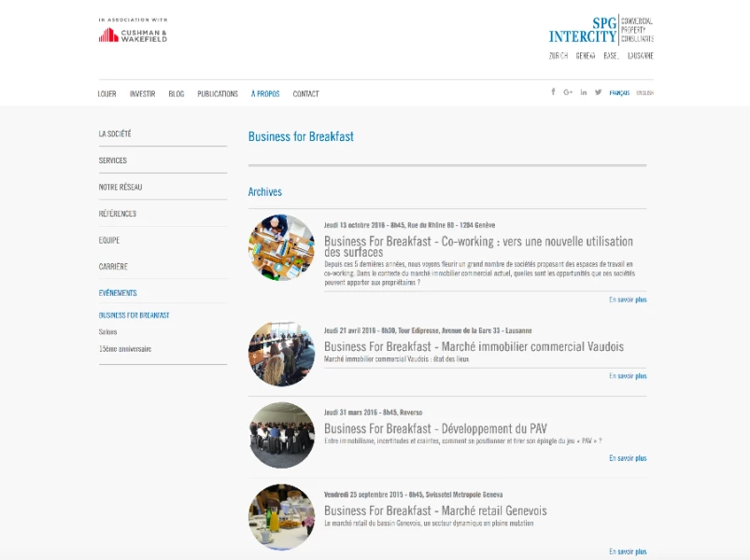Select Business for Breakfast sidebar sub-item
Viewport: 750px width, 560px height.
(x=134, y=315)
